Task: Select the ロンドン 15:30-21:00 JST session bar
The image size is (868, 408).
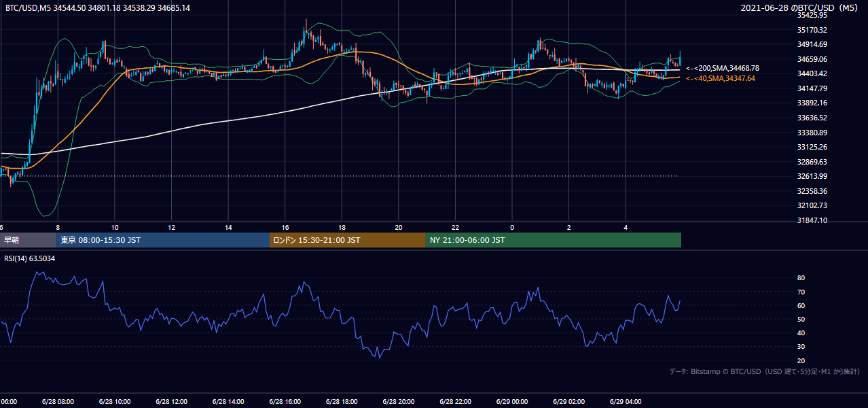Action: (x=348, y=240)
